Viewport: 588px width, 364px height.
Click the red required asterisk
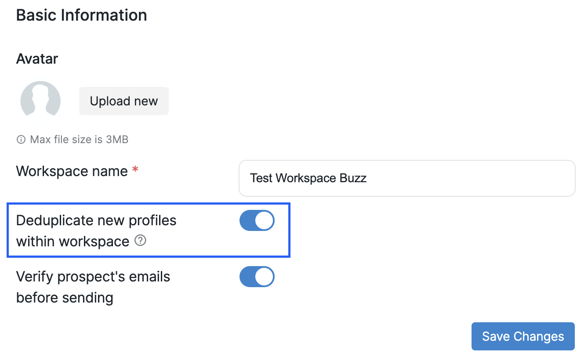pos(135,170)
